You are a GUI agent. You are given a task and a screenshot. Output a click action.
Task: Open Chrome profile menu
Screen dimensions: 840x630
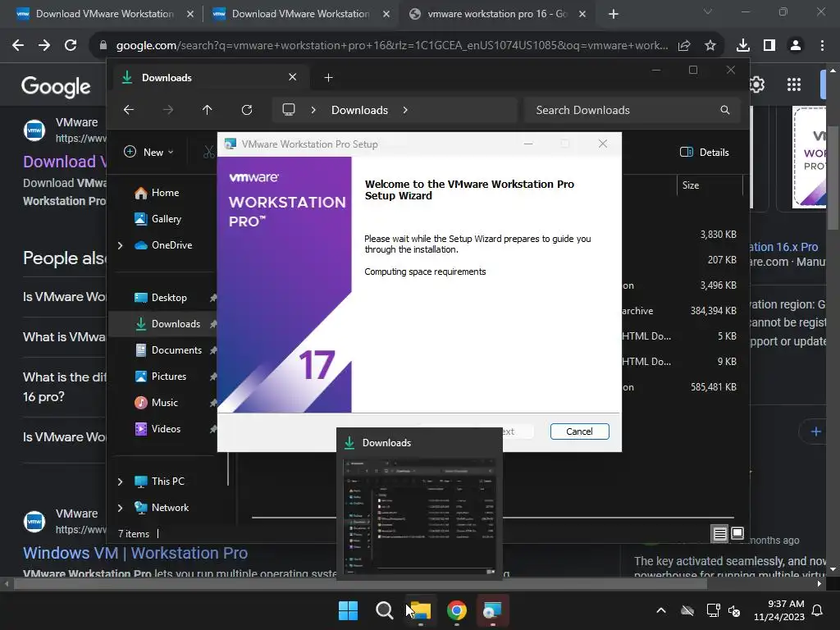point(796,46)
